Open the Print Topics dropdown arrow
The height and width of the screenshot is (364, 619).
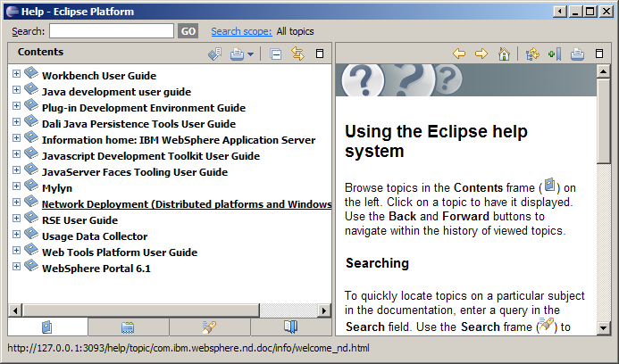[x=250, y=54]
